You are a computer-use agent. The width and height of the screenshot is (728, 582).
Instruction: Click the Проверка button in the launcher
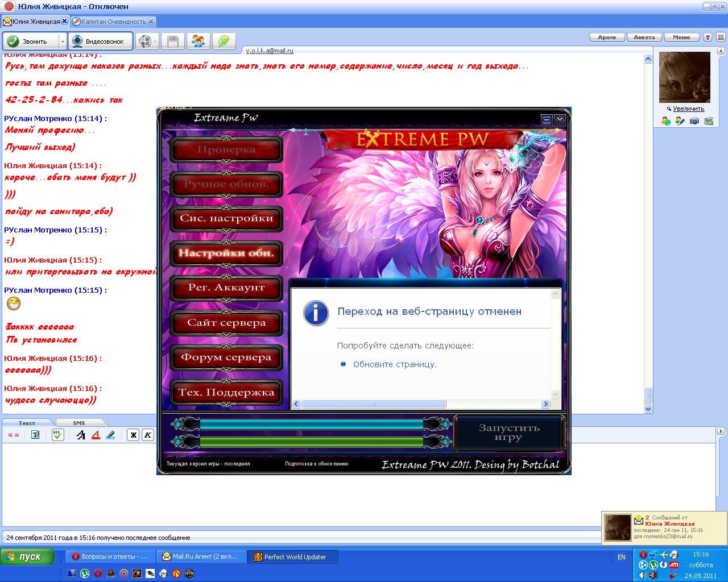pyautogui.click(x=226, y=149)
